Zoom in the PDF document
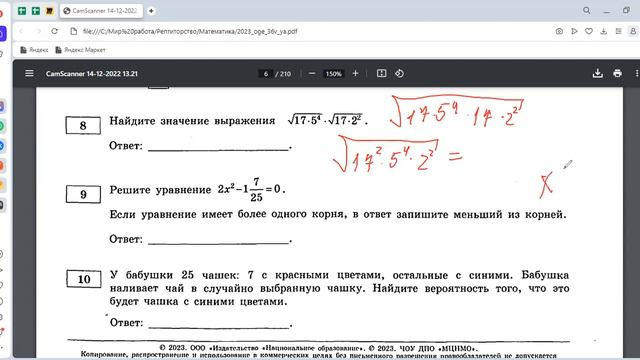 click(356, 73)
